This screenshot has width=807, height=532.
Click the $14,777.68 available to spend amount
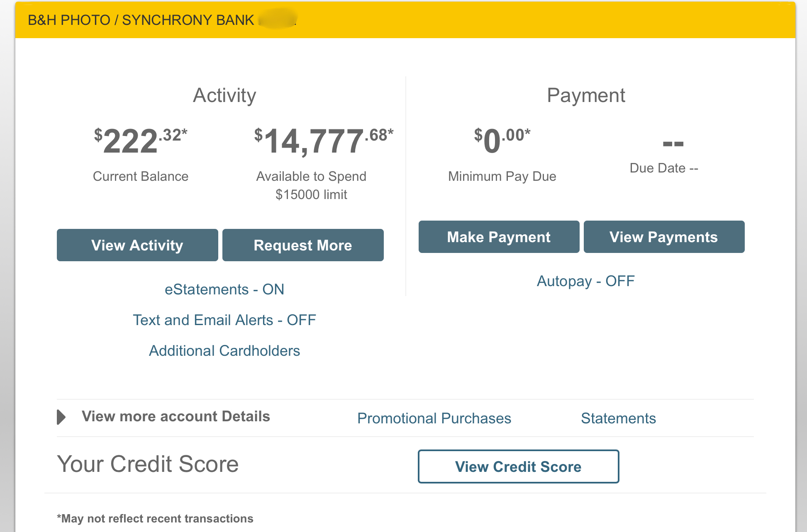click(324, 141)
